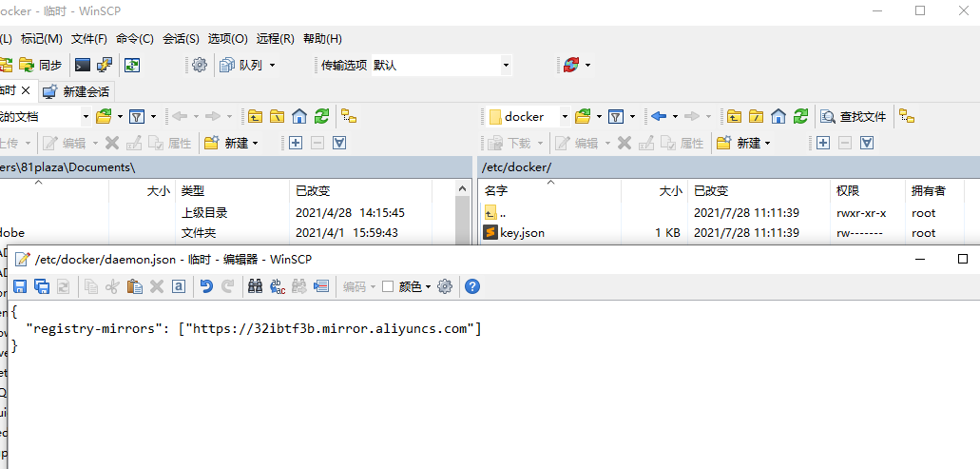Refresh the local panel
The height and width of the screenshot is (469, 980).
[322, 116]
